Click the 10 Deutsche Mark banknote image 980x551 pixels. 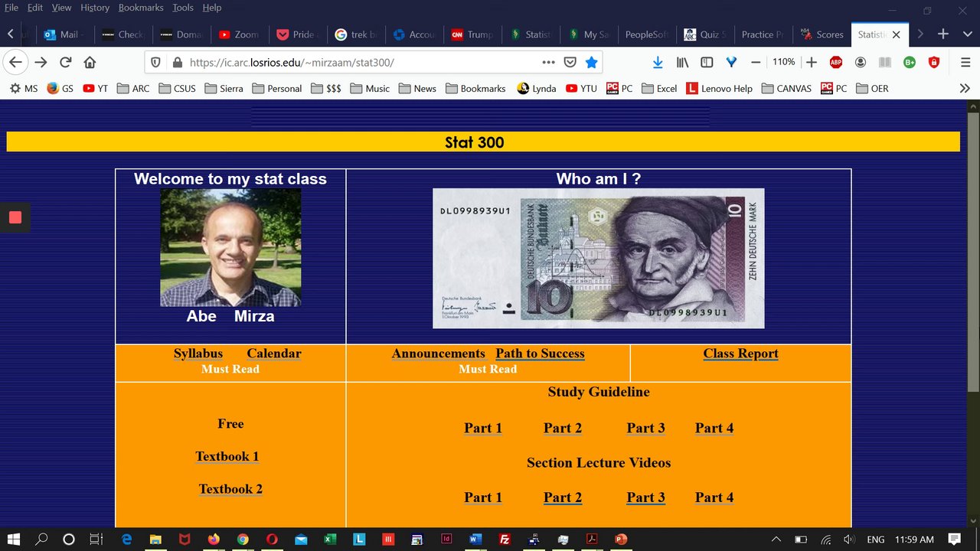pos(598,258)
